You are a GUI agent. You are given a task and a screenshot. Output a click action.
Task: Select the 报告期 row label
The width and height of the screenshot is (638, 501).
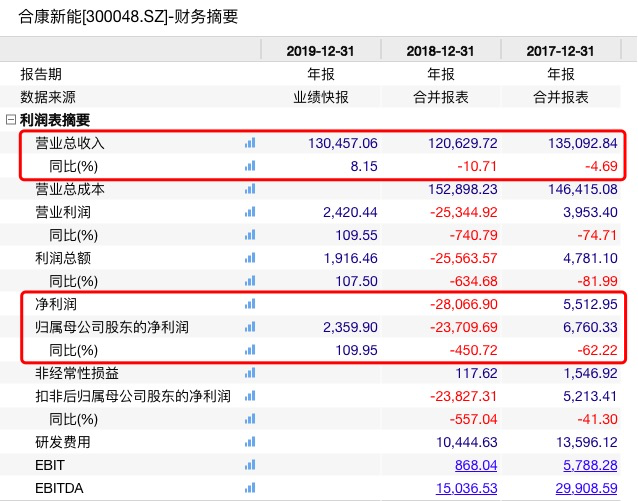coord(41,74)
